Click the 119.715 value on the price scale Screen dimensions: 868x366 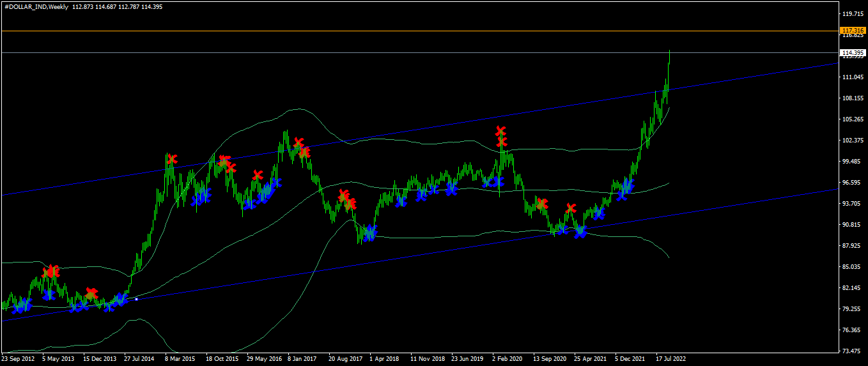tap(853, 13)
